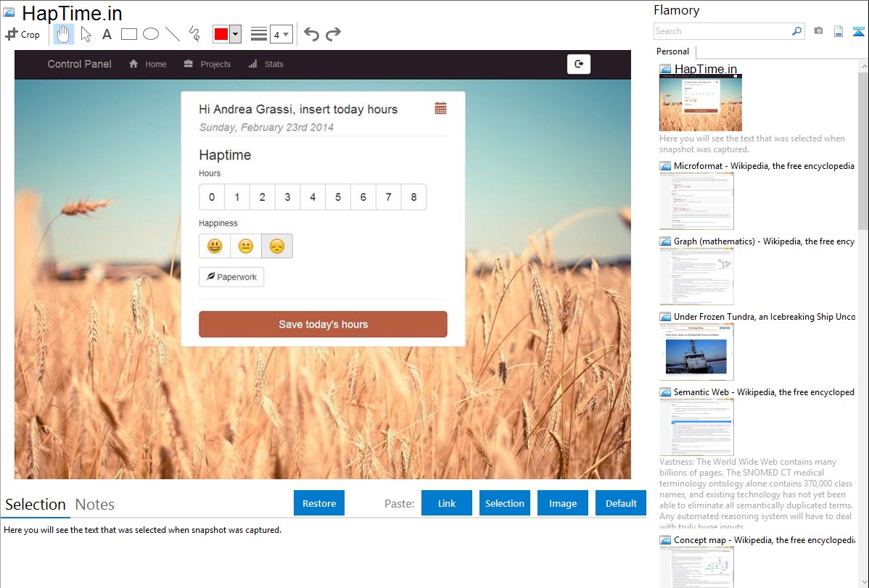The height and width of the screenshot is (588, 869).
Task: Click the Paperwork tag button
Action: 231,277
